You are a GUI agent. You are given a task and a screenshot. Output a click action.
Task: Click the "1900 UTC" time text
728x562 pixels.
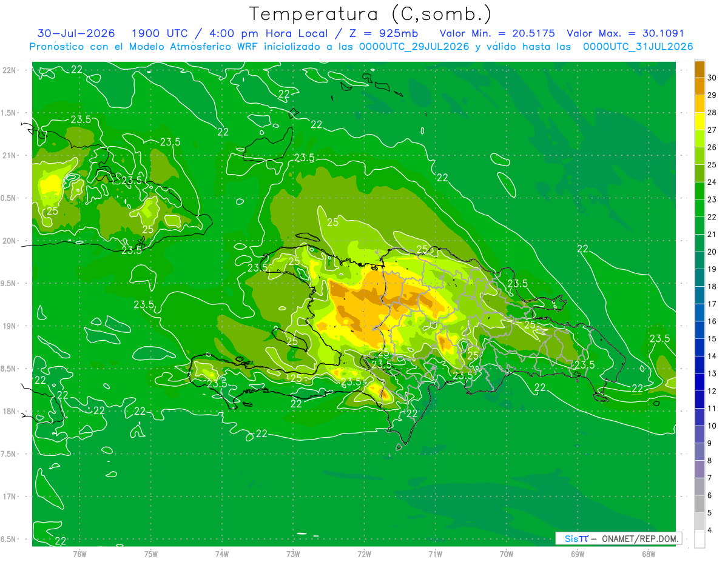[161, 33]
